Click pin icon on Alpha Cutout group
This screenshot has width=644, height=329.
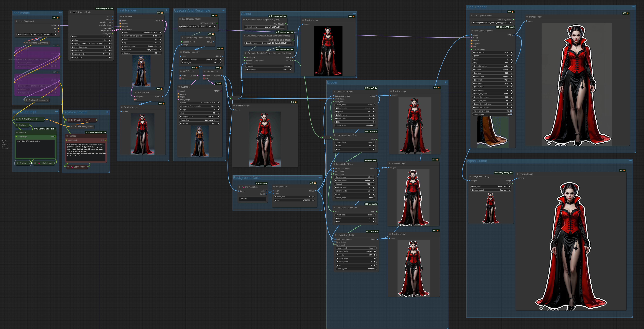(630, 161)
